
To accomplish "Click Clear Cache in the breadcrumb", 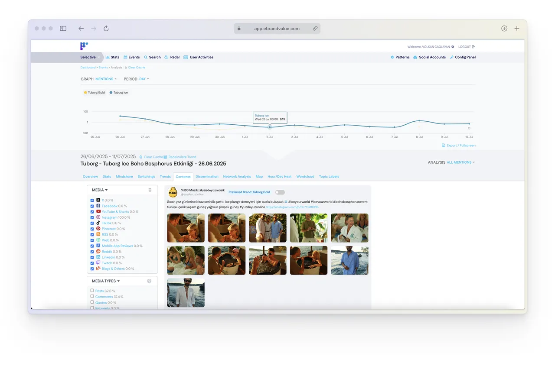I will click(137, 68).
